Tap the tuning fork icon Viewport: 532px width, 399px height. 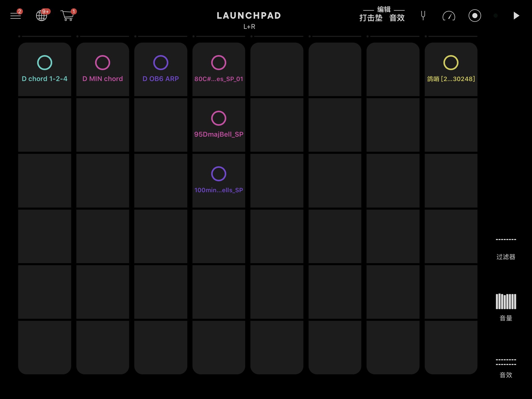423,16
